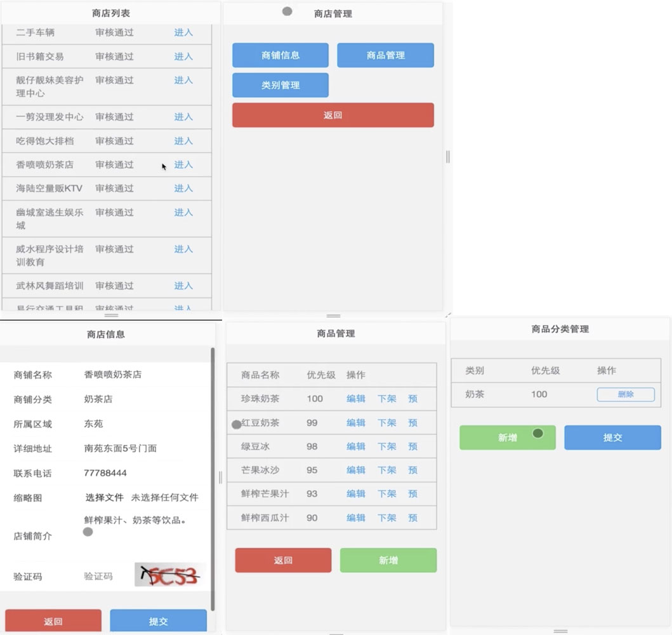Click 预 link for 鲜榨西瓜汁
This screenshot has width=672, height=635.
(x=412, y=518)
